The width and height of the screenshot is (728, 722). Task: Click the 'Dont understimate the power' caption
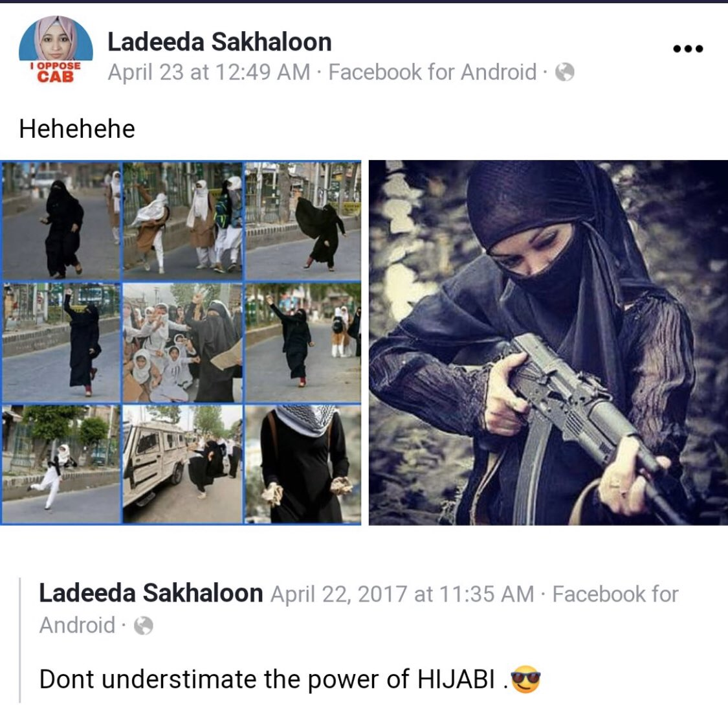[x=267, y=679]
